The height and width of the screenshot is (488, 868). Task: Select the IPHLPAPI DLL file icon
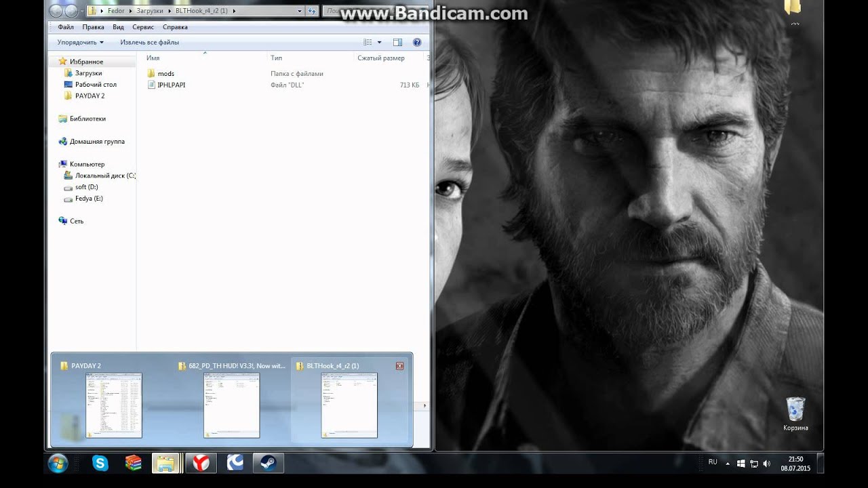tap(151, 85)
